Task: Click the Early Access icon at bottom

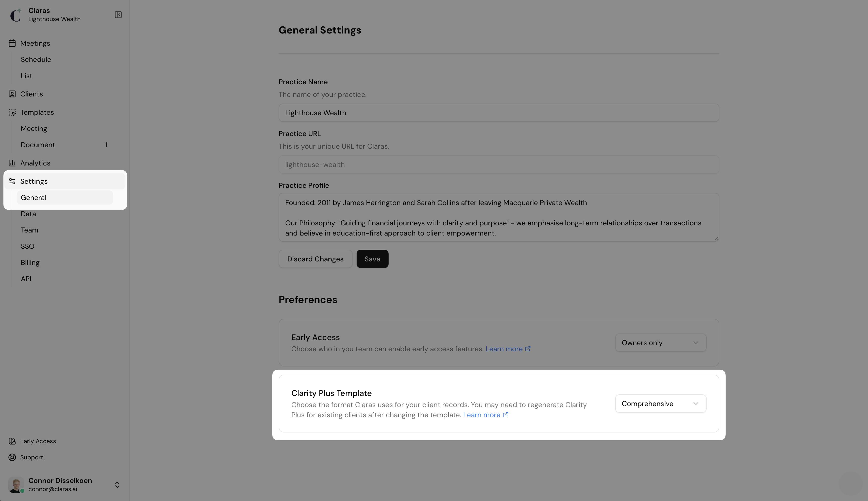Action: [x=12, y=441]
